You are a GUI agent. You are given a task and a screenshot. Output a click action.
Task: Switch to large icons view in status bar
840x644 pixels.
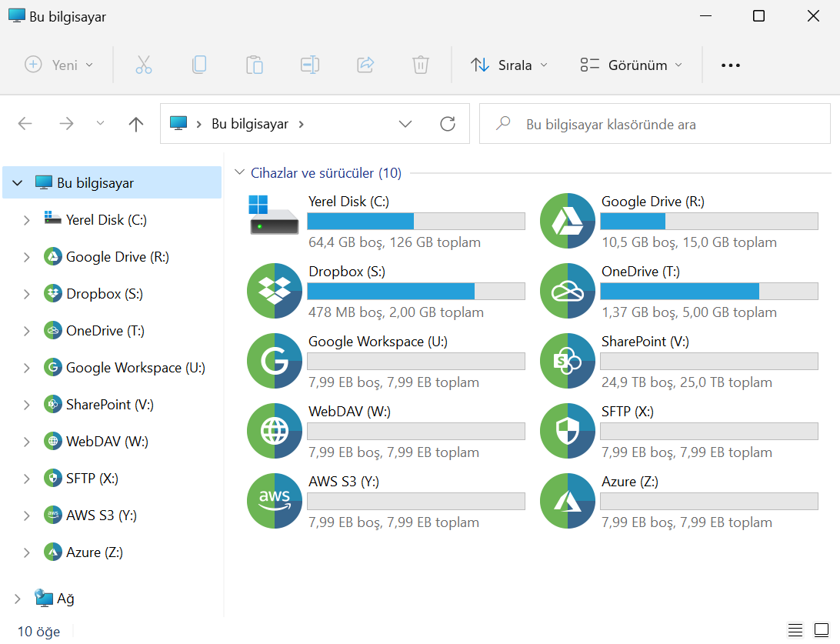(822, 630)
